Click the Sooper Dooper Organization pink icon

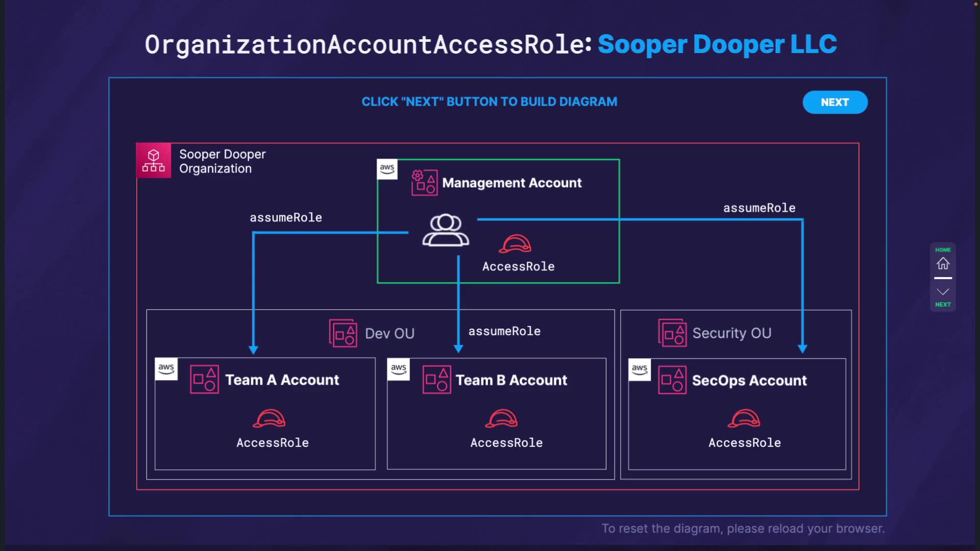click(154, 161)
